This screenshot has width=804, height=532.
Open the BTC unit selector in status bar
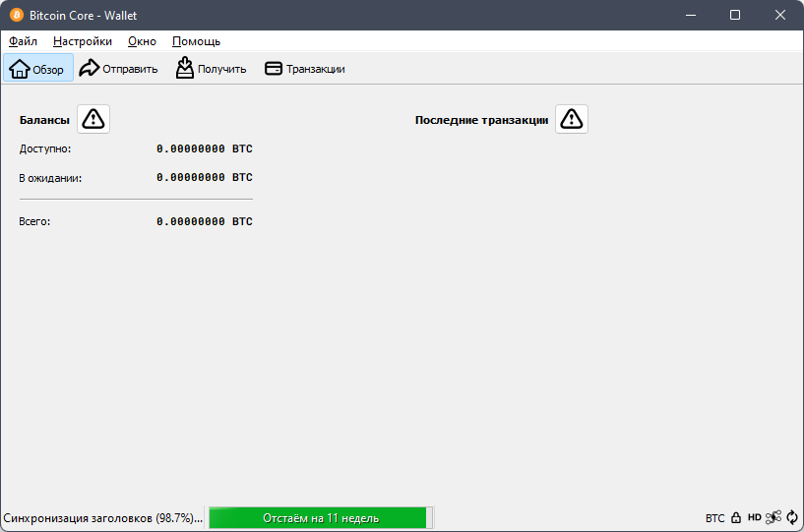click(714, 517)
